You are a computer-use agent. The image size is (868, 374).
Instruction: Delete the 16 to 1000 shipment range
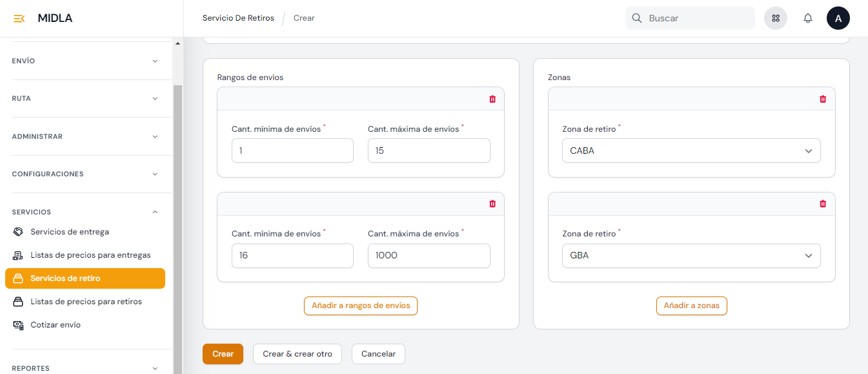(x=492, y=203)
